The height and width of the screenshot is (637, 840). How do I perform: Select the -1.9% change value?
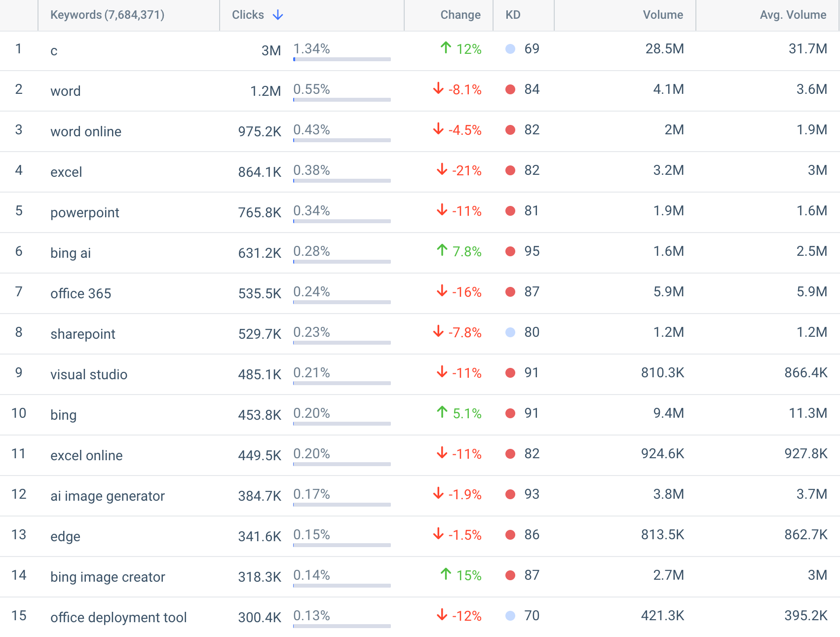pyautogui.click(x=464, y=494)
